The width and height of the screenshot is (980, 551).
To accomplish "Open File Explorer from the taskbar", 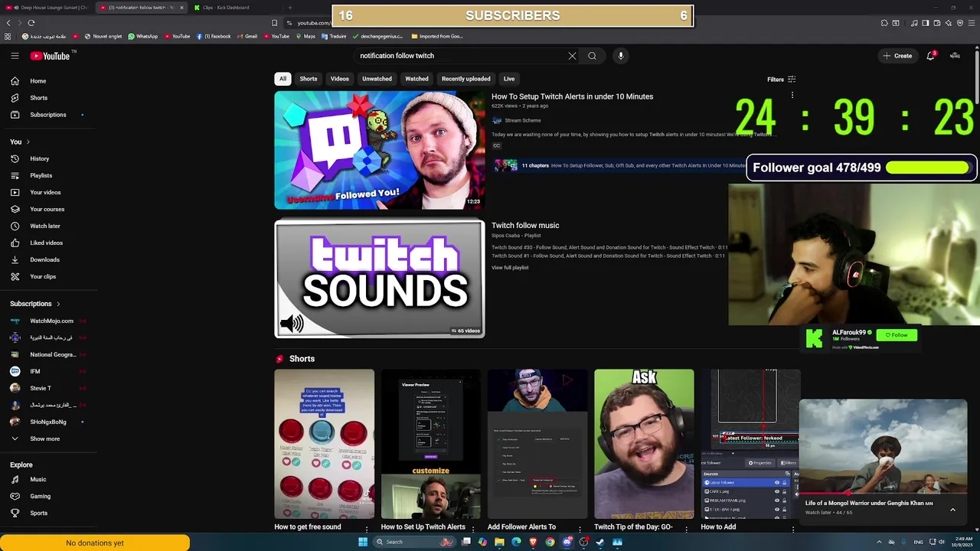I will click(499, 542).
